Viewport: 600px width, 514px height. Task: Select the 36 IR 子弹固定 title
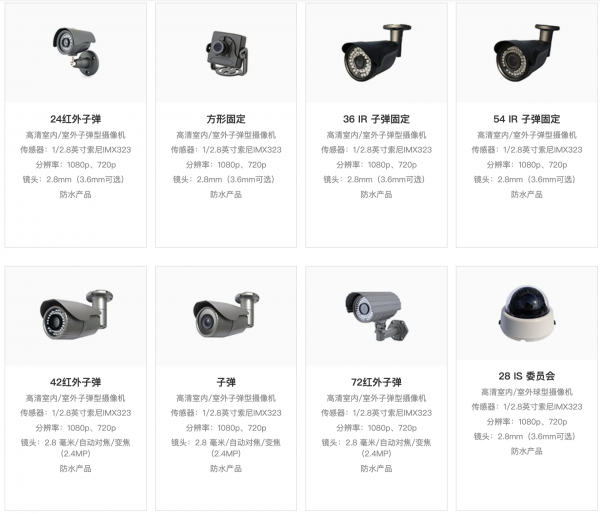point(376,119)
